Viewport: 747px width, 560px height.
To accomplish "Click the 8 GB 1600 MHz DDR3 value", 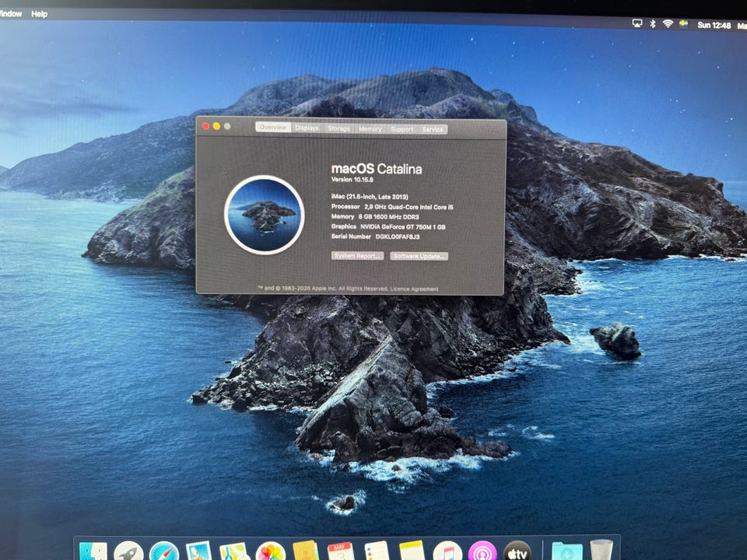I will click(389, 217).
